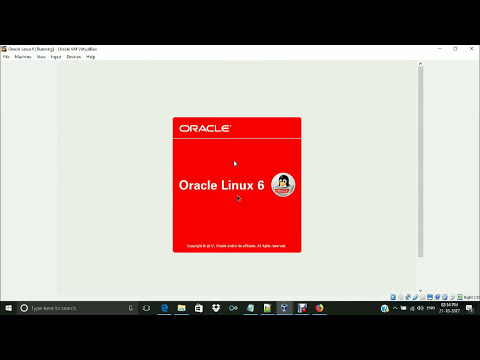Click the video capture status icon
Screen dimensions: 480x360
(x=437, y=297)
